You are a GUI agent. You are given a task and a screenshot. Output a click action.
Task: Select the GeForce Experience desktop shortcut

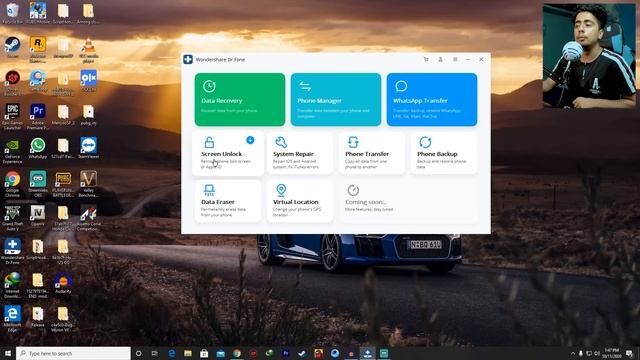(13, 150)
